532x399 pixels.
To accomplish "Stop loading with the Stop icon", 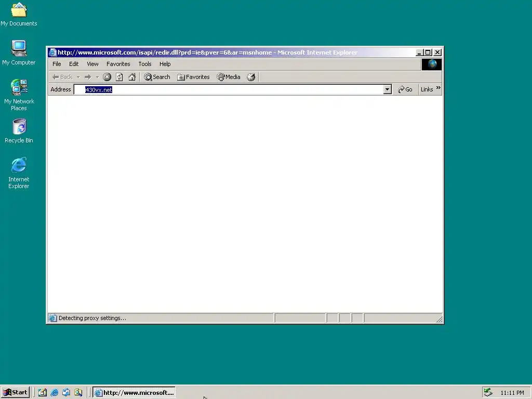I will pyautogui.click(x=107, y=77).
